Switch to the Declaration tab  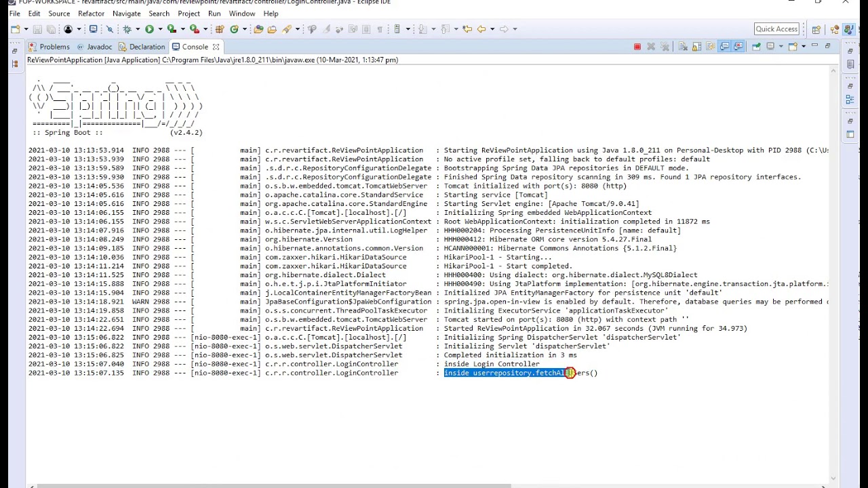142,47
